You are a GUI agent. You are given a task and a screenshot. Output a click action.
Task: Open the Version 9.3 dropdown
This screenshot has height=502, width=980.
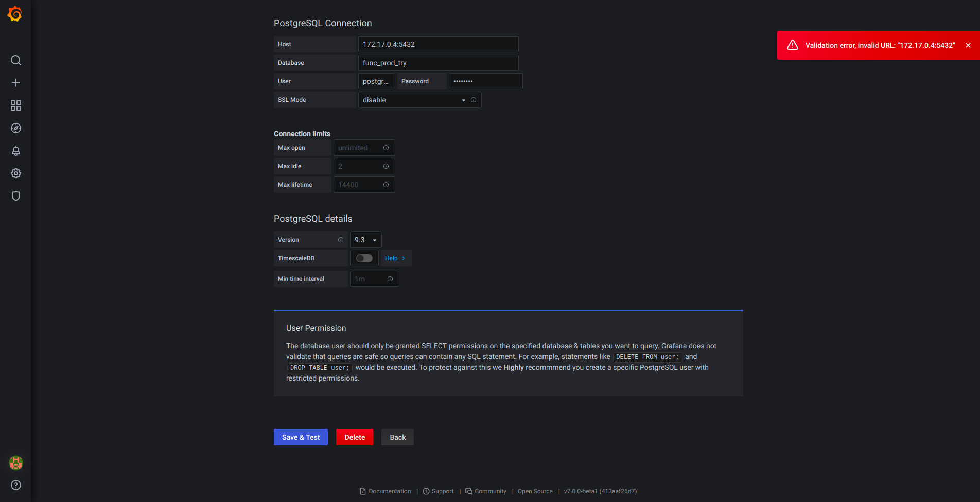pyautogui.click(x=366, y=240)
